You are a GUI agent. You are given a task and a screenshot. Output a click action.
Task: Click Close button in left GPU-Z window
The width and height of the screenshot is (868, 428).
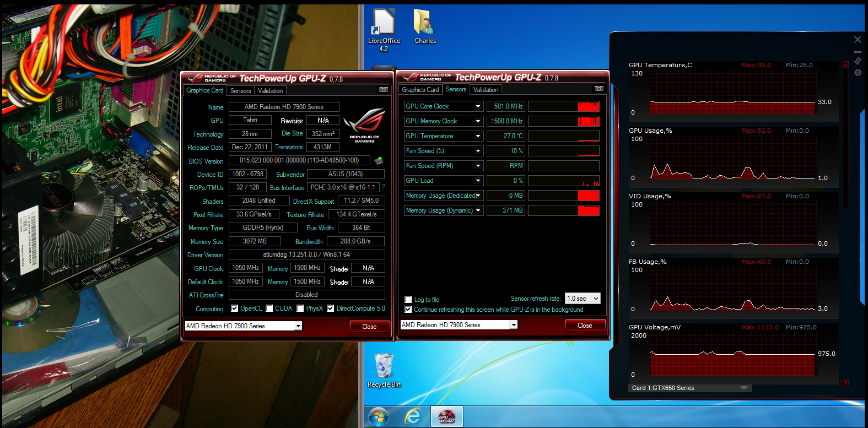[370, 327]
